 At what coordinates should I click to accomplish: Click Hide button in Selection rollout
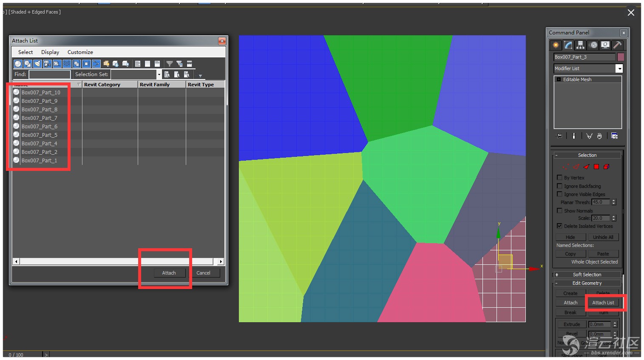point(570,237)
